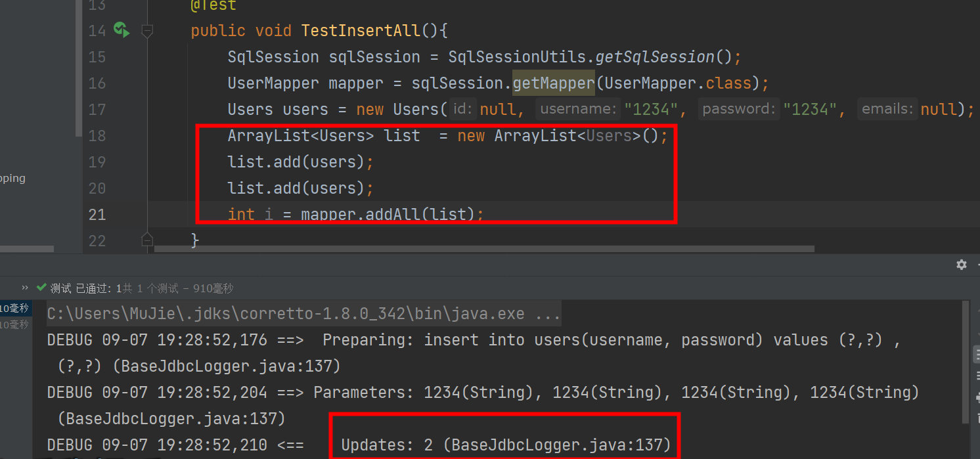Click the folded java.exe command line
This screenshot has width=980, height=459.
coord(303,314)
